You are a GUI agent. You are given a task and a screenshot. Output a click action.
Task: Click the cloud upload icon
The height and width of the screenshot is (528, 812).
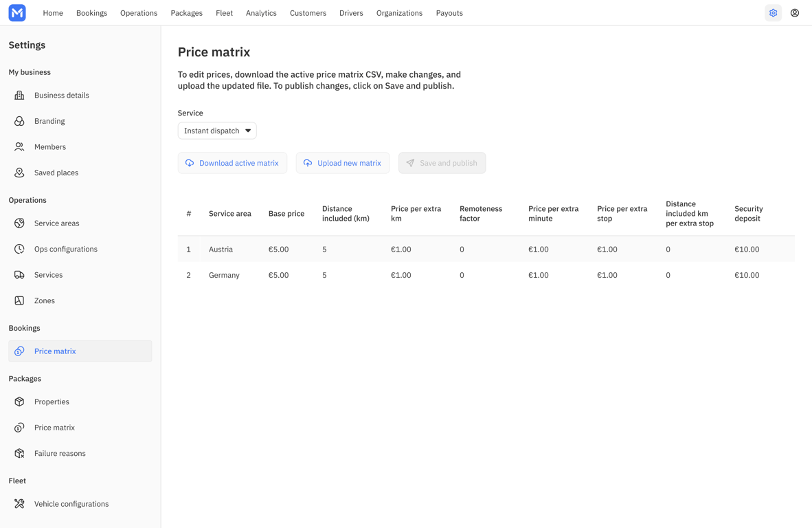tap(308, 163)
